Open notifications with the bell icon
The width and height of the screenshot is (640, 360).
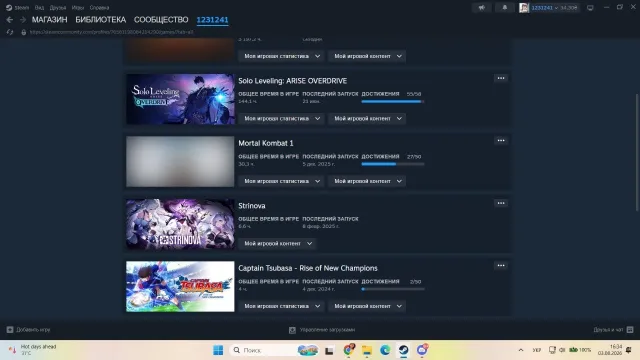504,7
